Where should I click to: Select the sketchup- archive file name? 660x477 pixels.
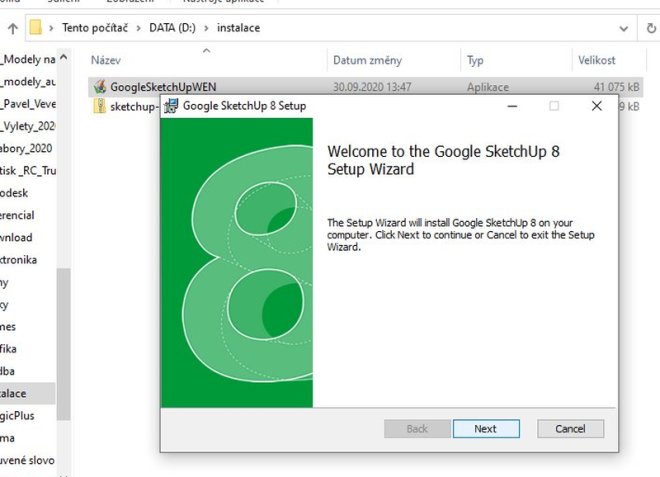(x=133, y=107)
